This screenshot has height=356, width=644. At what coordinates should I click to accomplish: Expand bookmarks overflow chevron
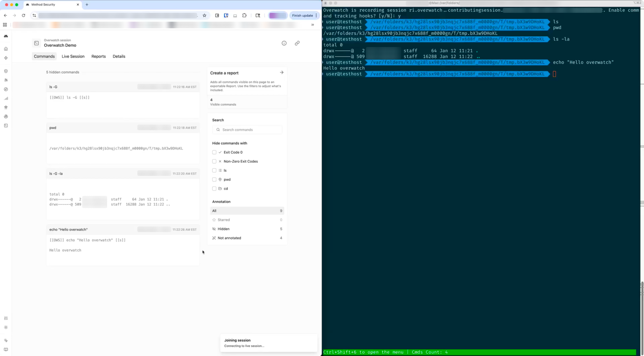(312, 25)
